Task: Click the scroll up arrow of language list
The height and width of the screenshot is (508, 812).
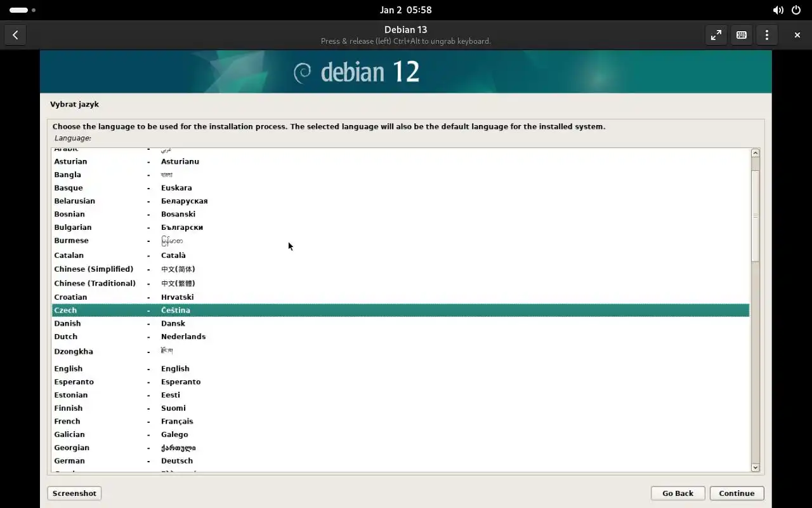Action: pyautogui.click(x=755, y=153)
